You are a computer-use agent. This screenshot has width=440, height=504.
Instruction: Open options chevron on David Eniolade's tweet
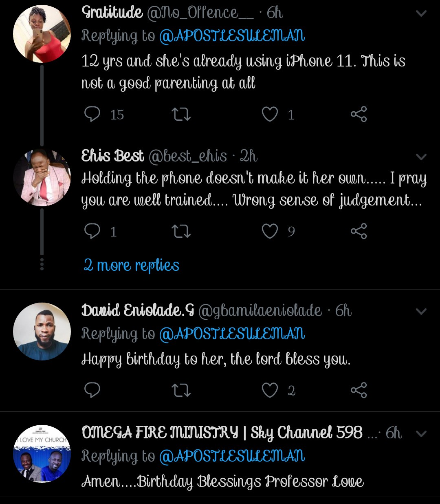(421, 312)
